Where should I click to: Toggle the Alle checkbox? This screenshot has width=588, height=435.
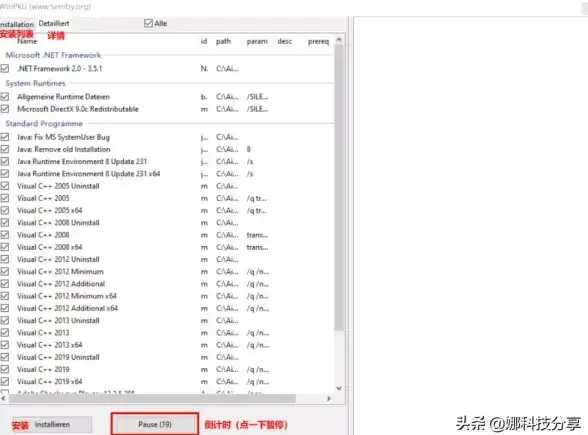tap(148, 23)
